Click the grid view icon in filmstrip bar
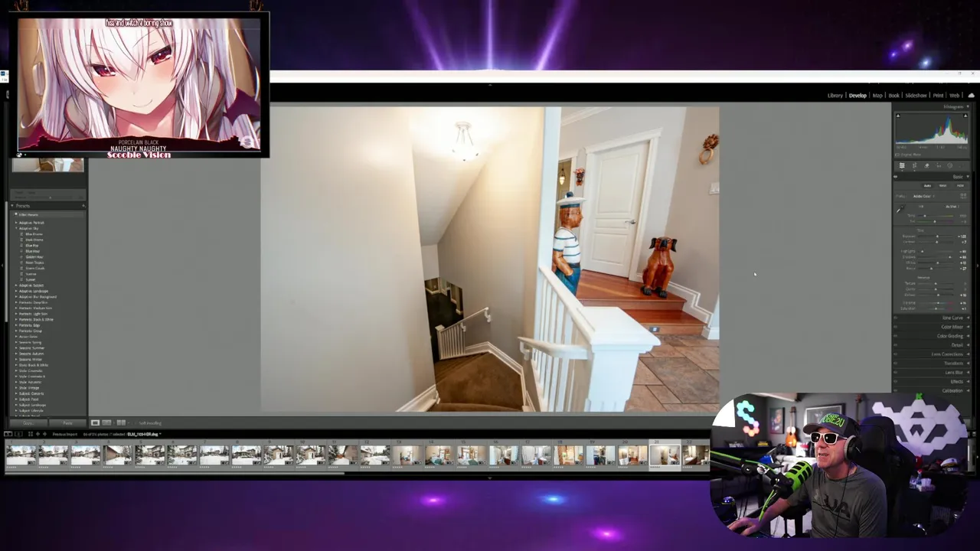Screen dimensions: 980x551 click(31, 434)
